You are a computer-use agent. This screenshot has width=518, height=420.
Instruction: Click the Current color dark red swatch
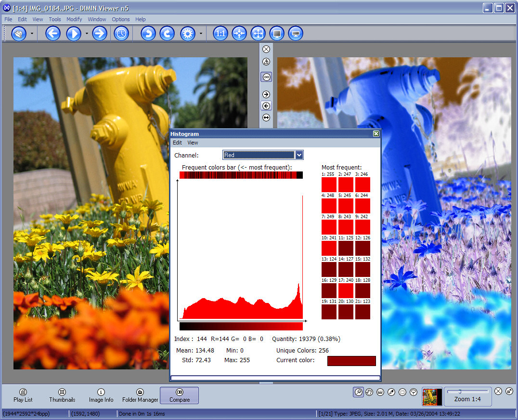click(351, 361)
